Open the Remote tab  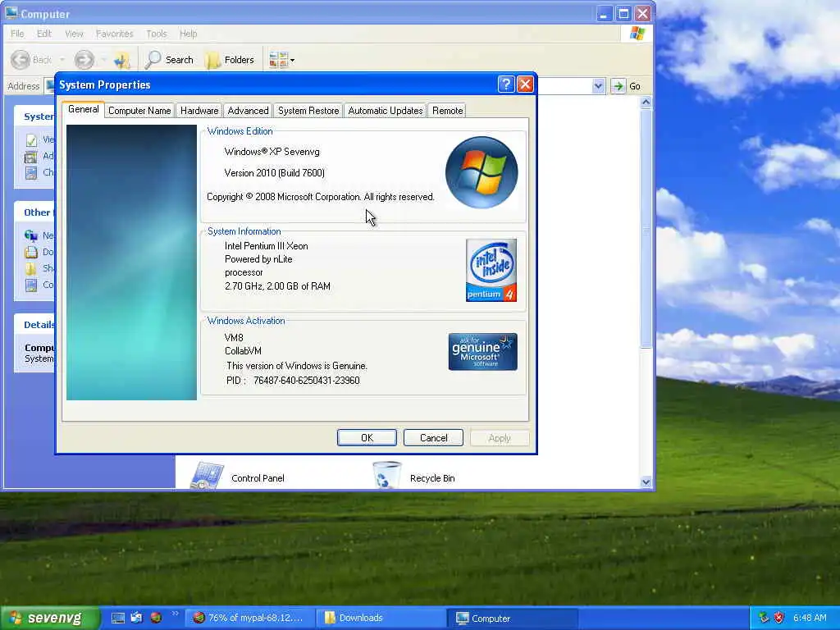coord(447,111)
